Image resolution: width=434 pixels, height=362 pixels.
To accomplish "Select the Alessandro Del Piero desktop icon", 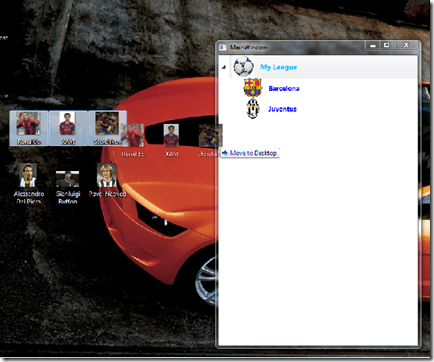I will point(28,184).
